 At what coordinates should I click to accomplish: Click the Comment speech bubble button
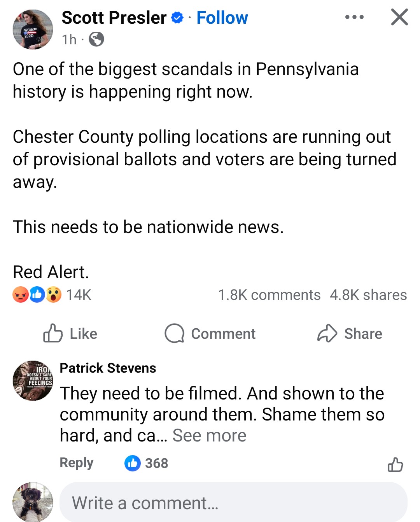[210, 334]
